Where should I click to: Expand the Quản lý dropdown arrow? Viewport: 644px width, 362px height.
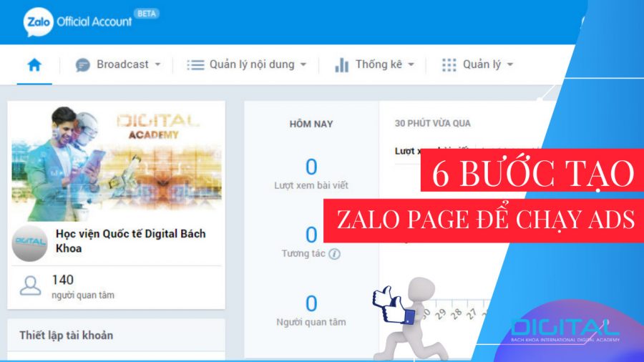coord(510,64)
